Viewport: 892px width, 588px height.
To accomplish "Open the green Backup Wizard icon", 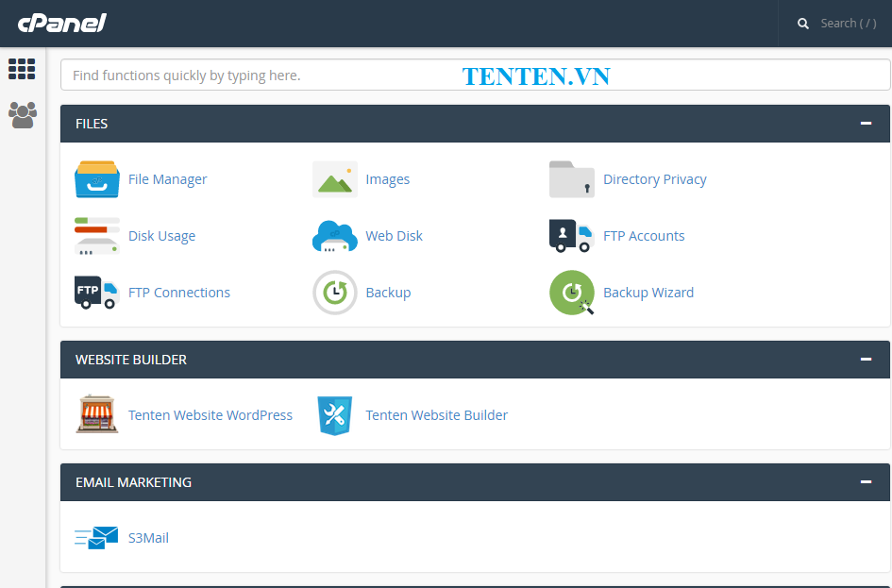I will click(572, 293).
